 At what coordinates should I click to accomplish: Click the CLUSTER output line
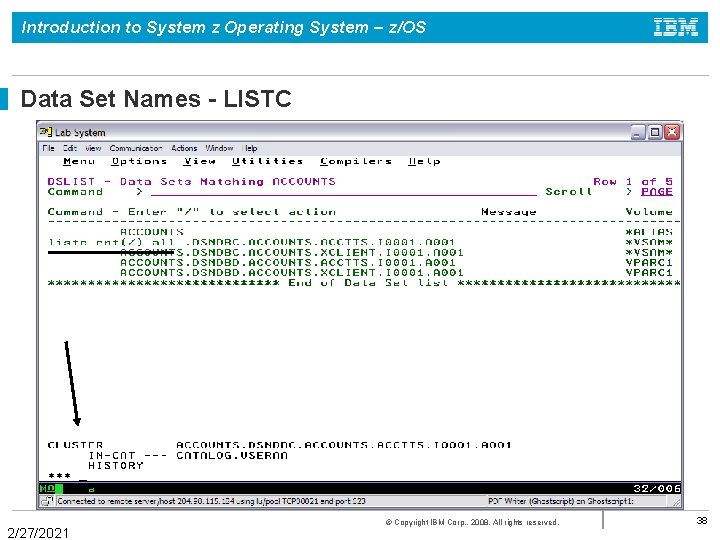279,445
